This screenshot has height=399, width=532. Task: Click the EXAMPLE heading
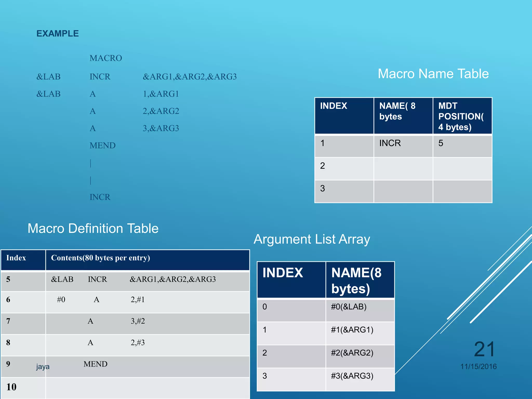tap(57, 34)
